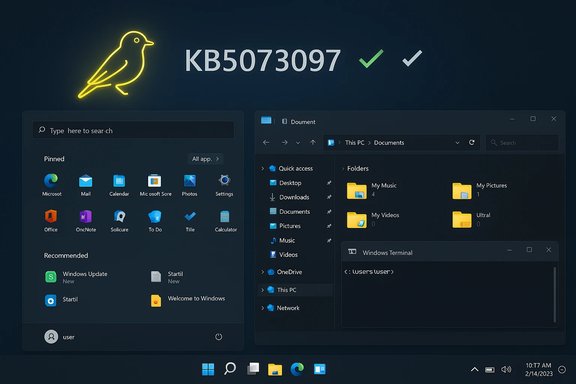The height and width of the screenshot is (384, 576).
Task: Open recent locations dropdown in Explorer
Action: 298,143
